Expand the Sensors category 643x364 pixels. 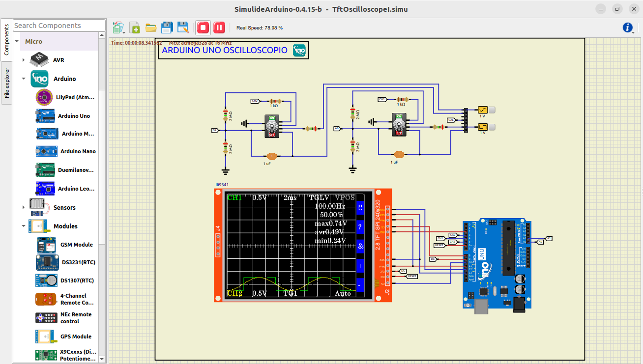click(23, 207)
